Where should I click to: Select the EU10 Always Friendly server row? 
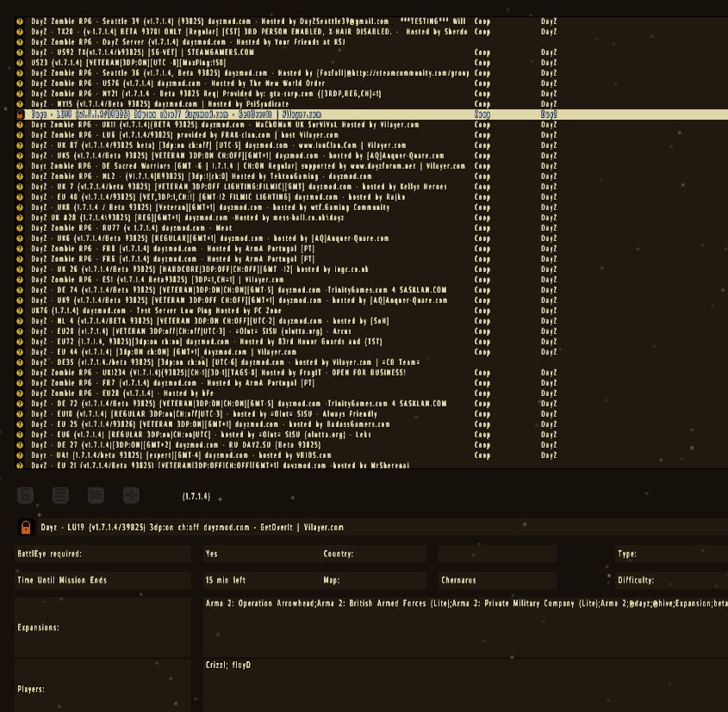click(371, 414)
